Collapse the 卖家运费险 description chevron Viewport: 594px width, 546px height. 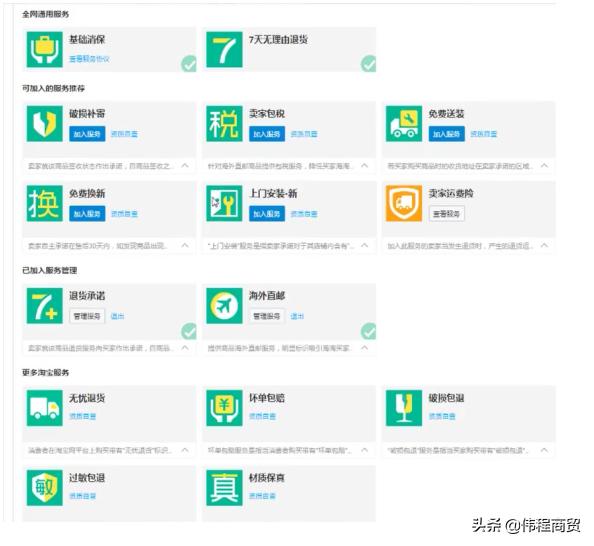click(x=544, y=246)
